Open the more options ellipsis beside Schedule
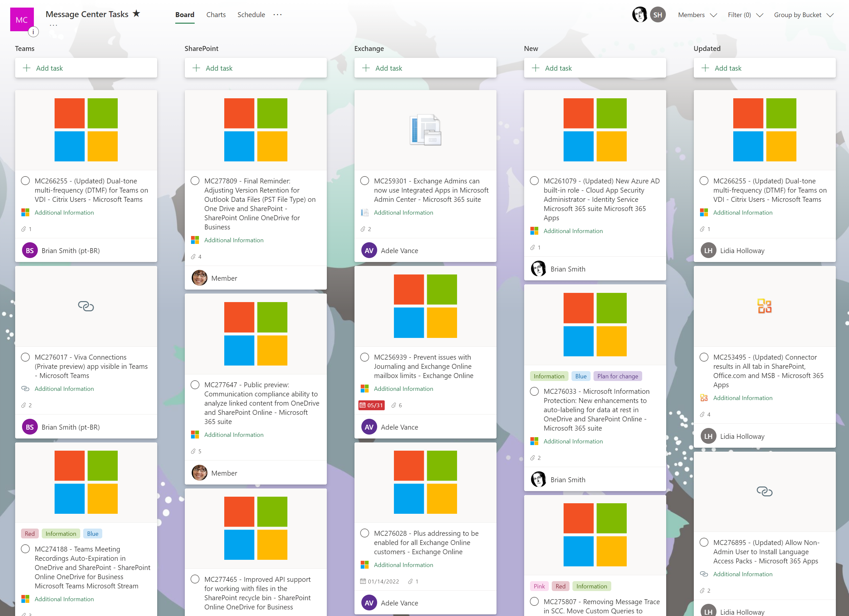Image resolution: width=849 pixels, height=616 pixels. (278, 14)
